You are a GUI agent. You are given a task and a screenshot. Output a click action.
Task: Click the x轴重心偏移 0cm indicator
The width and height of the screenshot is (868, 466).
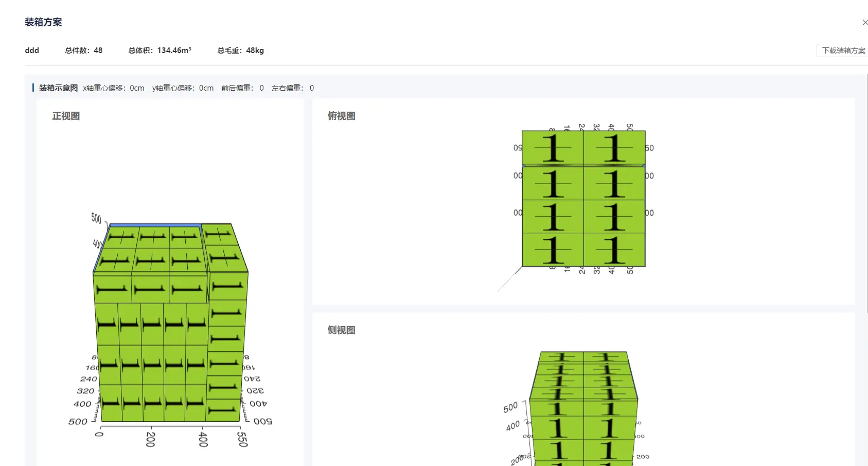coord(114,88)
